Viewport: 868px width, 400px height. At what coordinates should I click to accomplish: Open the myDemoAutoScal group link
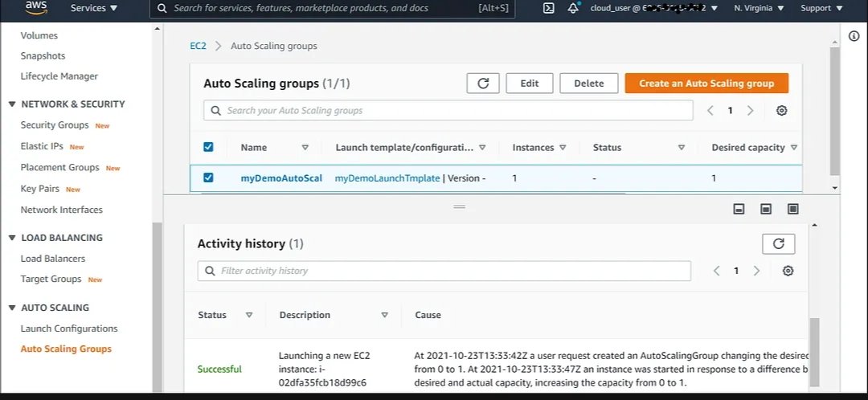click(x=281, y=178)
